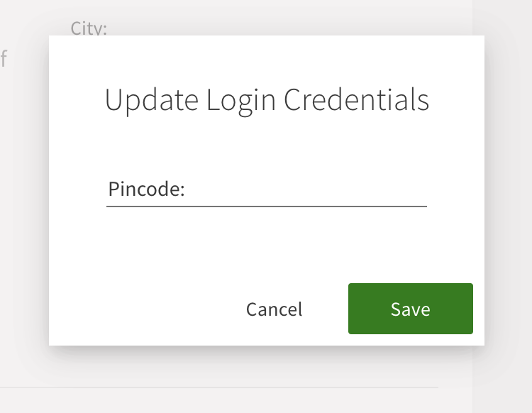Click the green Save button
This screenshot has height=413, width=532.
coord(410,309)
